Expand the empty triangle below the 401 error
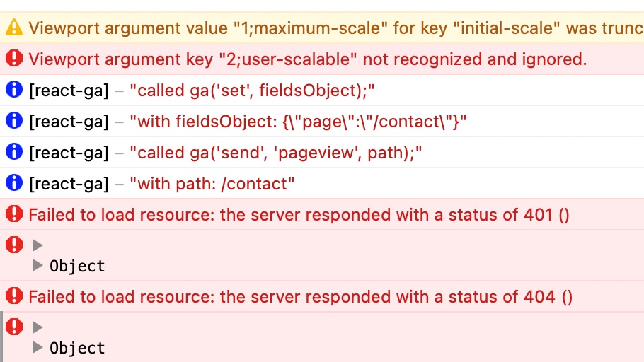Image resolution: width=644 pixels, height=362 pixels. coord(38,245)
